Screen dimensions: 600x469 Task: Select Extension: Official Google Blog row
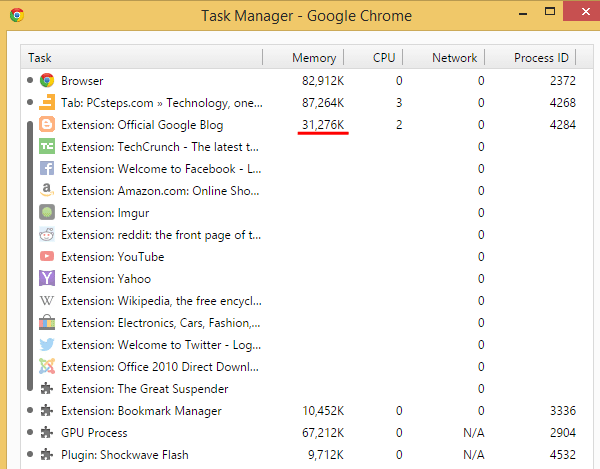click(306, 125)
